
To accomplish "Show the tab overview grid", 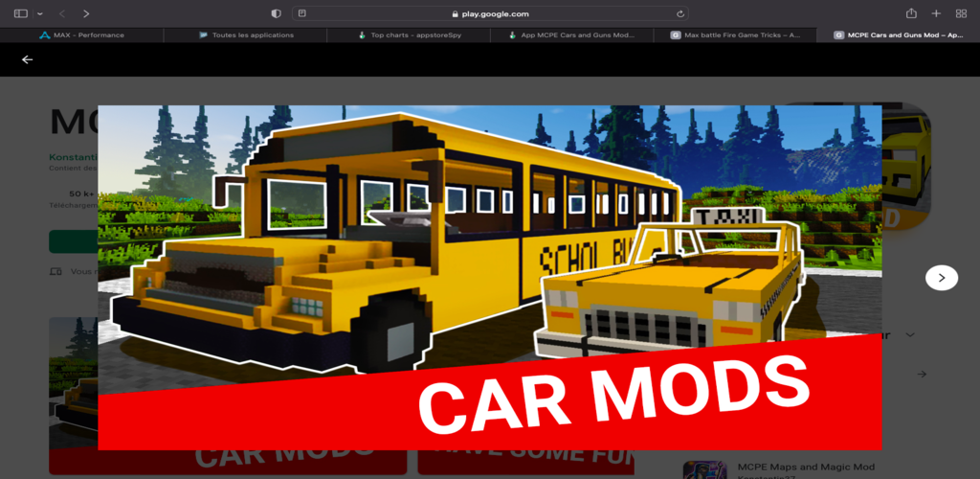I will point(961,13).
